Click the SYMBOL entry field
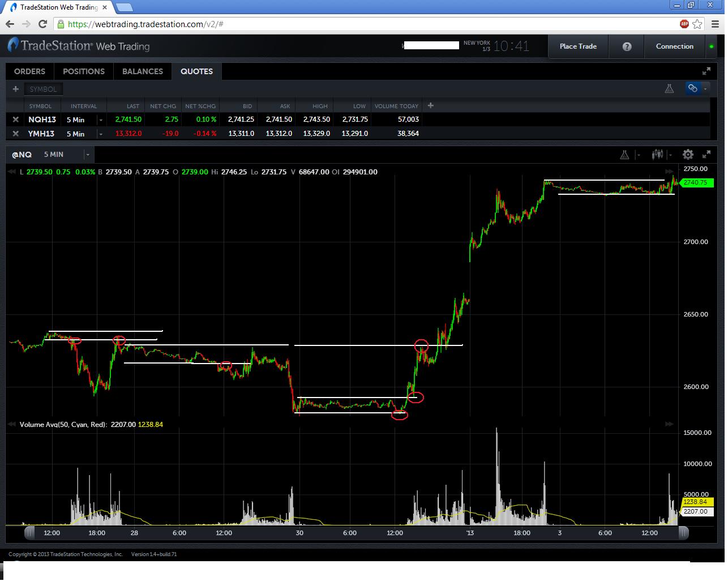The width and height of the screenshot is (728, 581). point(44,89)
